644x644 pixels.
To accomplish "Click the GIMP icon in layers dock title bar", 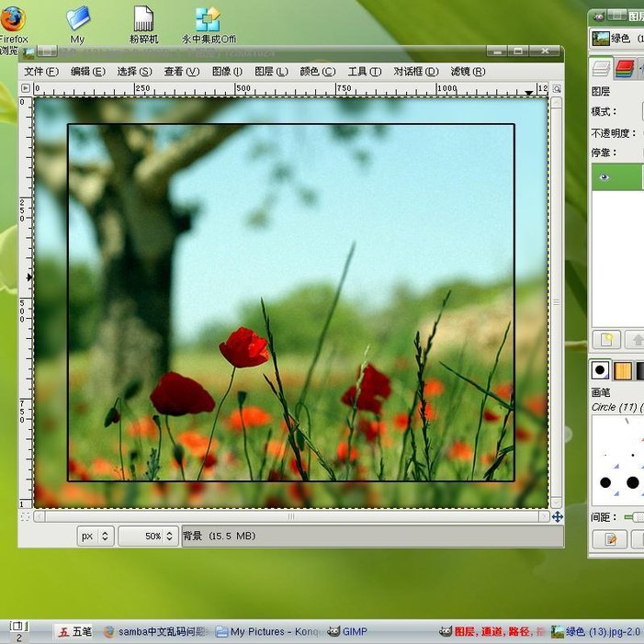I will (598, 17).
